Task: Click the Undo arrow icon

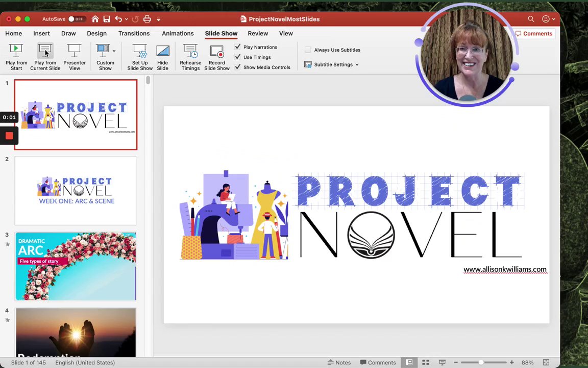Action: tap(118, 19)
